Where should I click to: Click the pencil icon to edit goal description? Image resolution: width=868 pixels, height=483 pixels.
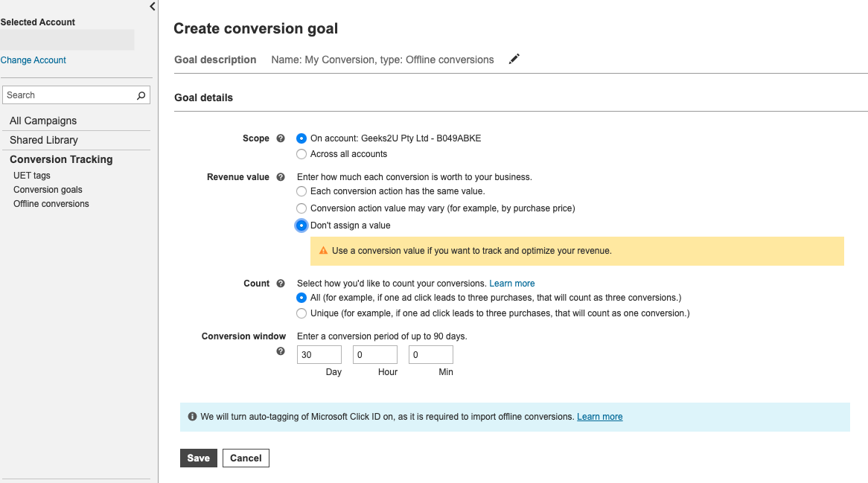pyautogui.click(x=514, y=59)
